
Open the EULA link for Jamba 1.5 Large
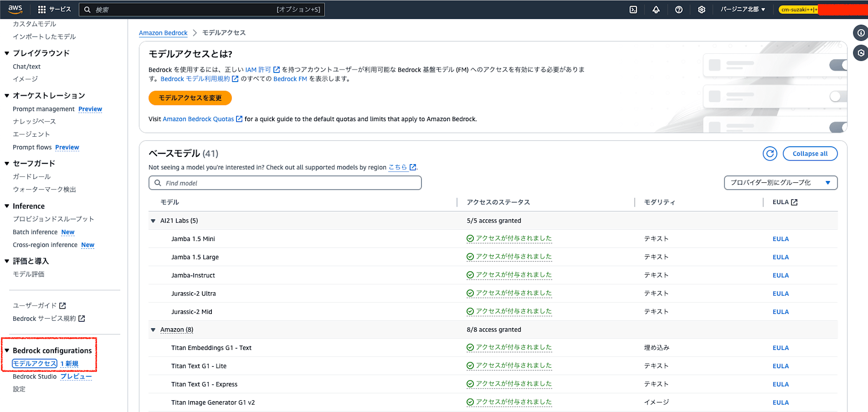(x=781, y=257)
